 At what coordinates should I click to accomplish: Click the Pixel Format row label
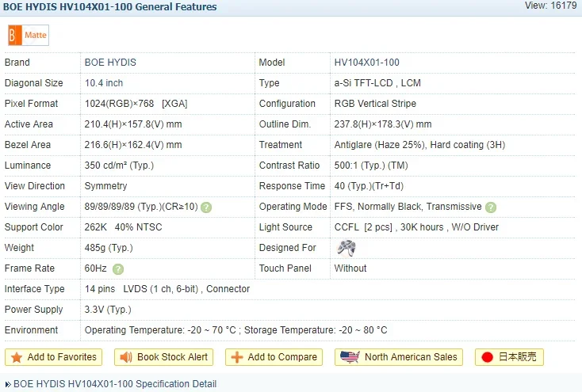tap(31, 104)
